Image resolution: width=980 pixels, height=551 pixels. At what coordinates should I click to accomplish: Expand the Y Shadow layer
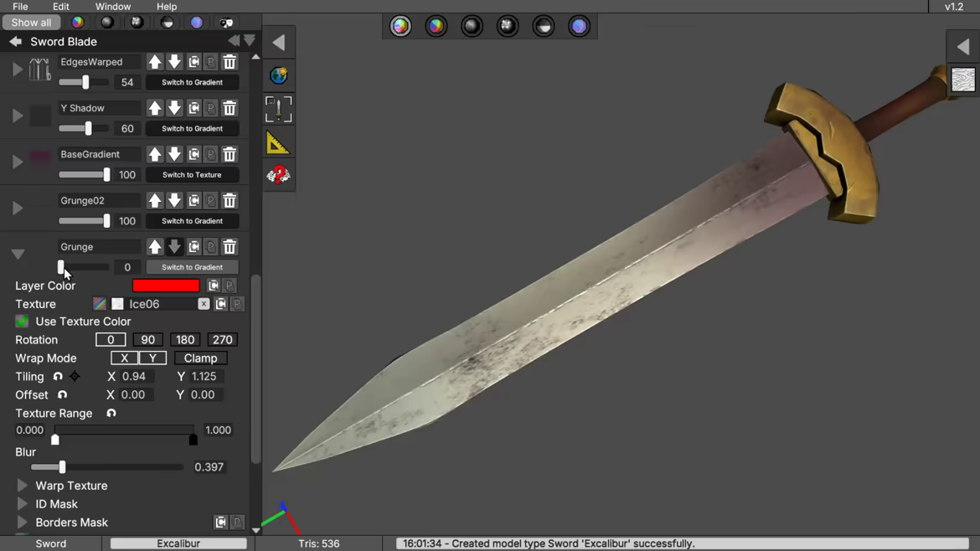(x=18, y=116)
